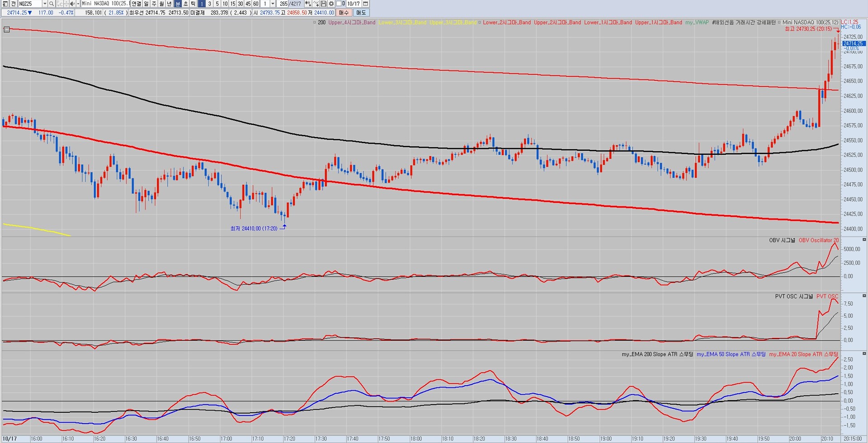868x443 pixels.
Task: Open the interval value dropdown arrow
Action: (x=273, y=4)
